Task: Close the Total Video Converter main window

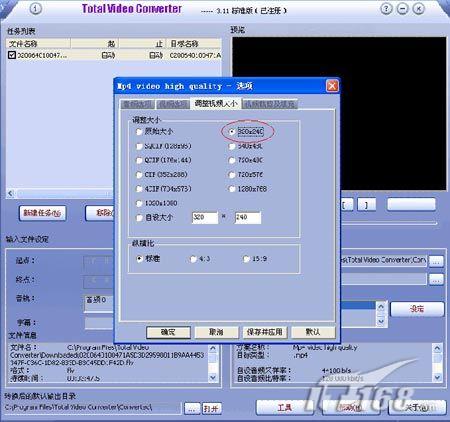Action: pyautogui.click(x=419, y=9)
